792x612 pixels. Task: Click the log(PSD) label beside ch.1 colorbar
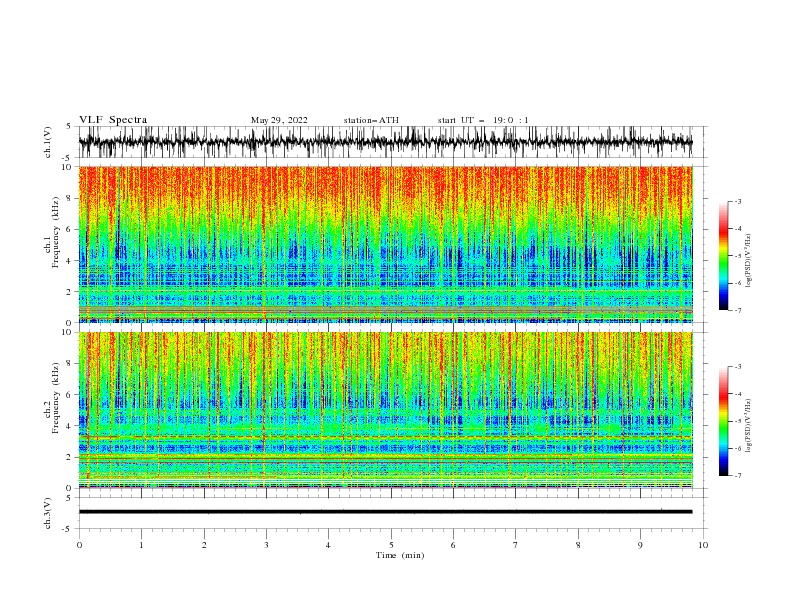[x=749, y=261]
